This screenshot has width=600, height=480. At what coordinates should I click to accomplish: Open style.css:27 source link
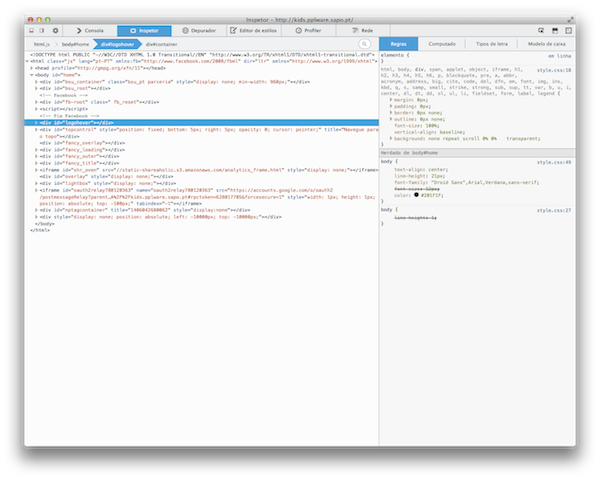(554, 211)
